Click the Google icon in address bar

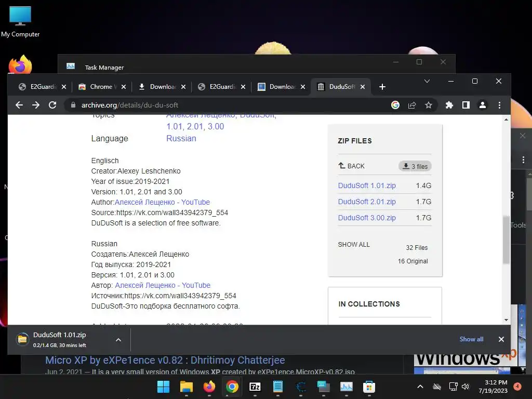(x=395, y=105)
